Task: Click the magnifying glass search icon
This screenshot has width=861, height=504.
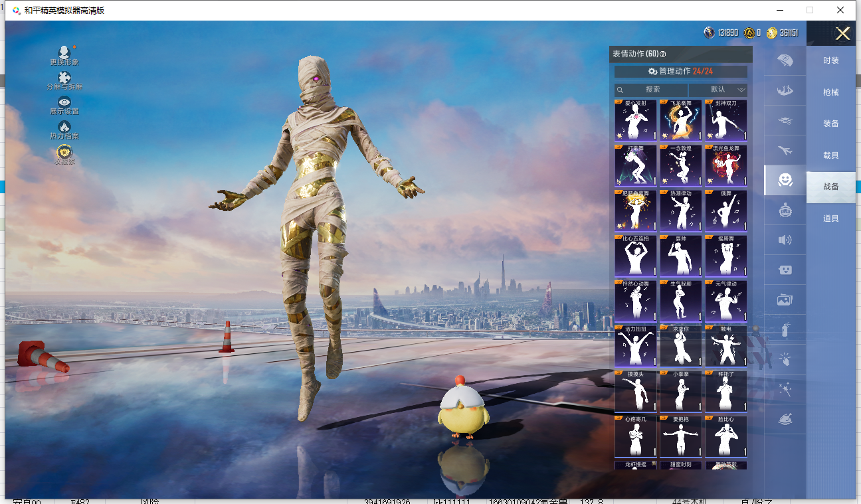Action: point(621,90)
